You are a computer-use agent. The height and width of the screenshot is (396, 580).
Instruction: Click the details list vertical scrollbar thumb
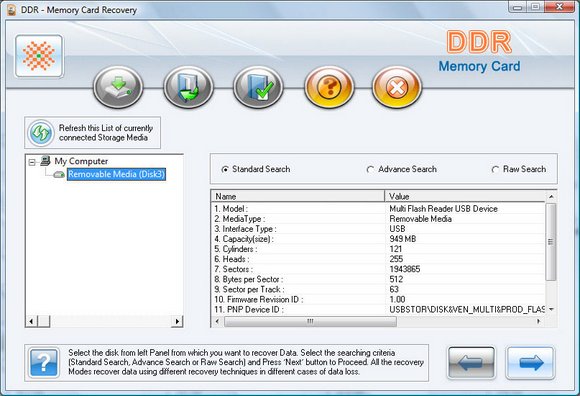point(551,242)
